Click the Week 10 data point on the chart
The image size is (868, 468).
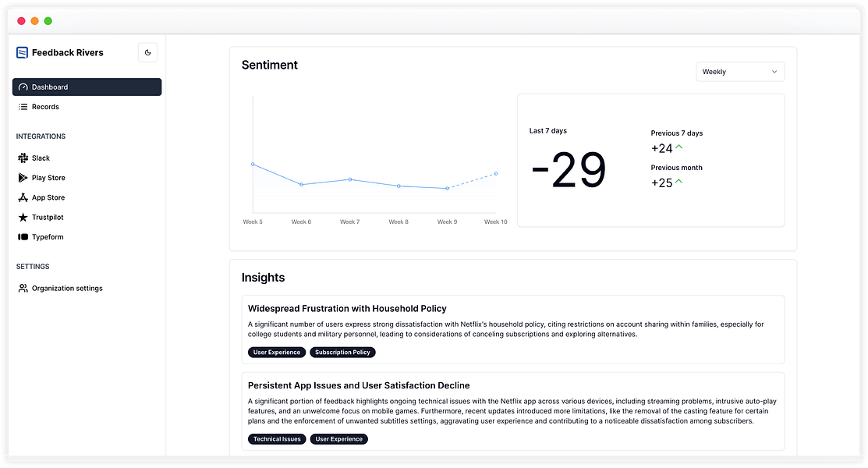496,173
